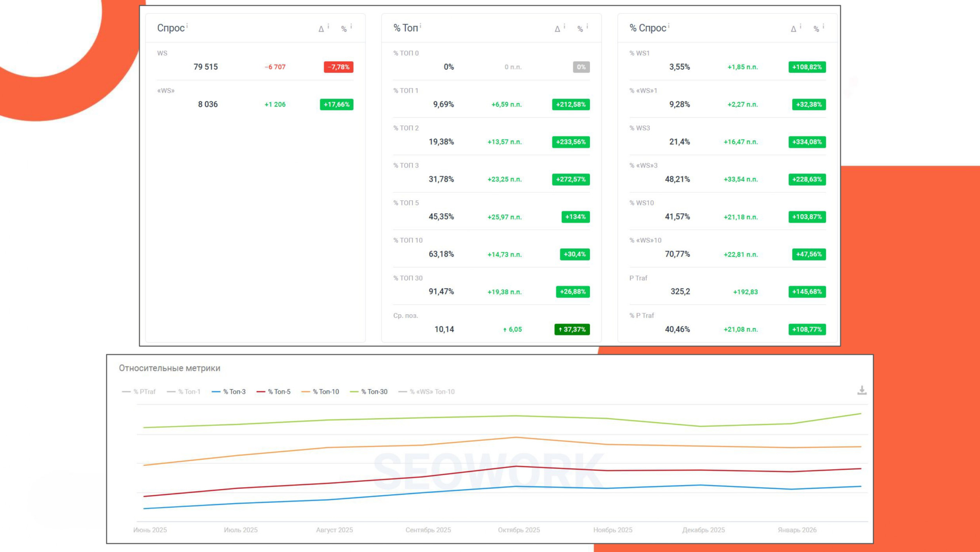Click info icon beside % Спрос title
Viewport: 980px width, 552px height.
coord(668,26)
